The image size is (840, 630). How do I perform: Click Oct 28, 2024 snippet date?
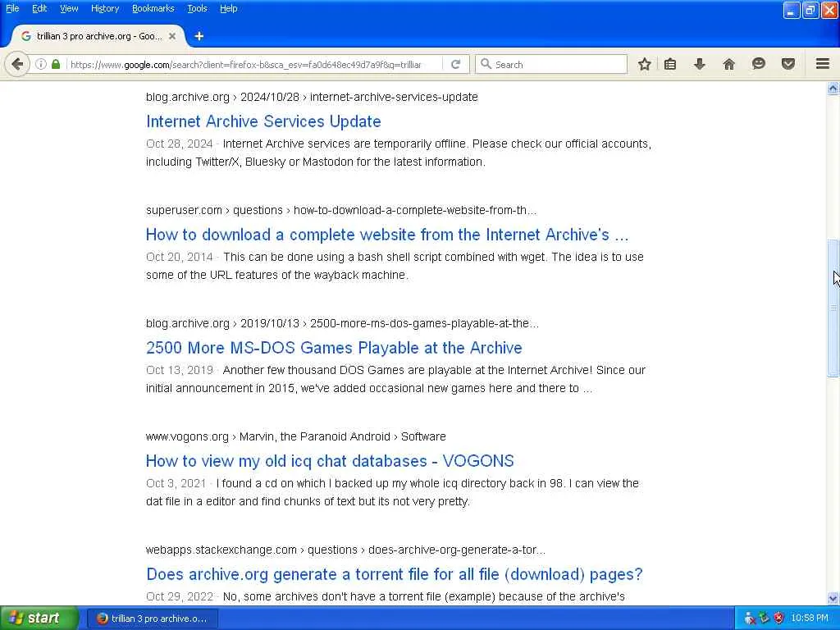pyautogui.click(x=180, y=144)
